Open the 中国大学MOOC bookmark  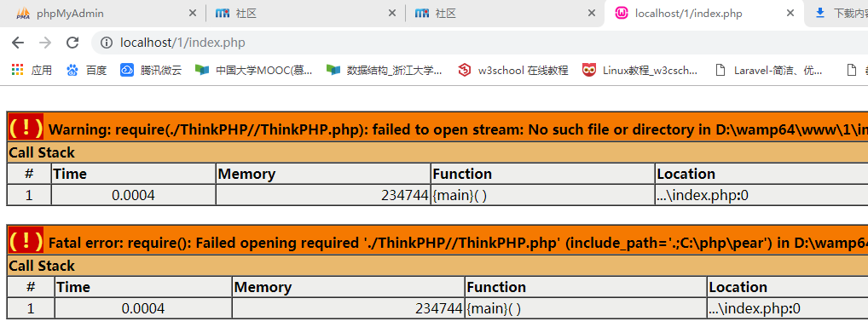pyautogui.click(x=254, y=70)
